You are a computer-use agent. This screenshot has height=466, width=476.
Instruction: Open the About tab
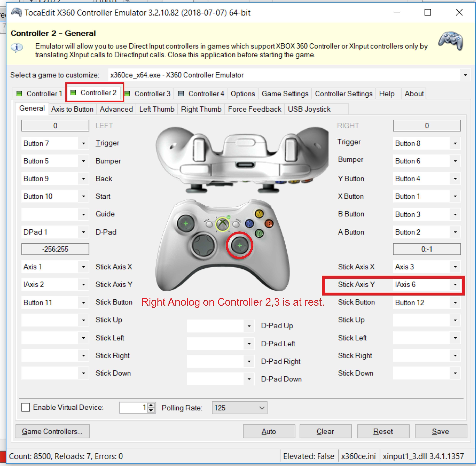click(x=414, y=93)
